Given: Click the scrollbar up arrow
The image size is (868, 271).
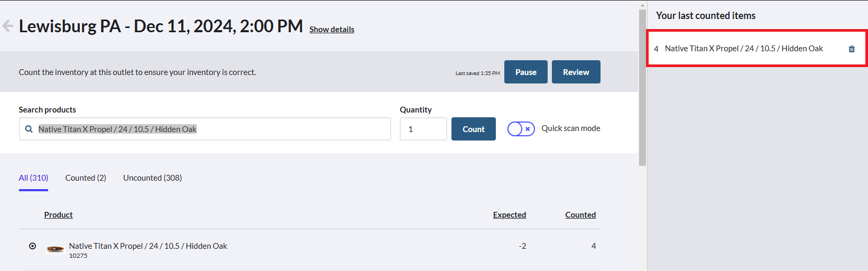Looking at the screenshot, I should (x=643, y=5).
